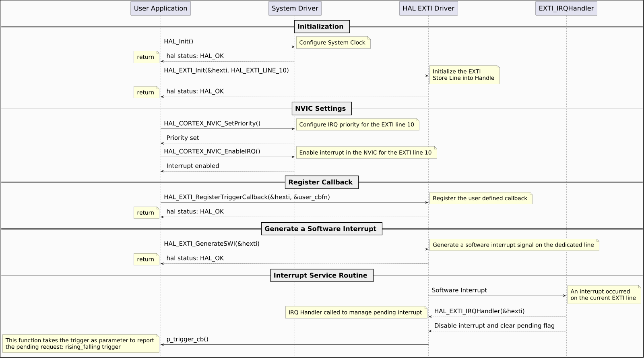Click the Register Callback section label
Image resolution: width=644 pixels, height=358 pixels.
tap(322, 182)
